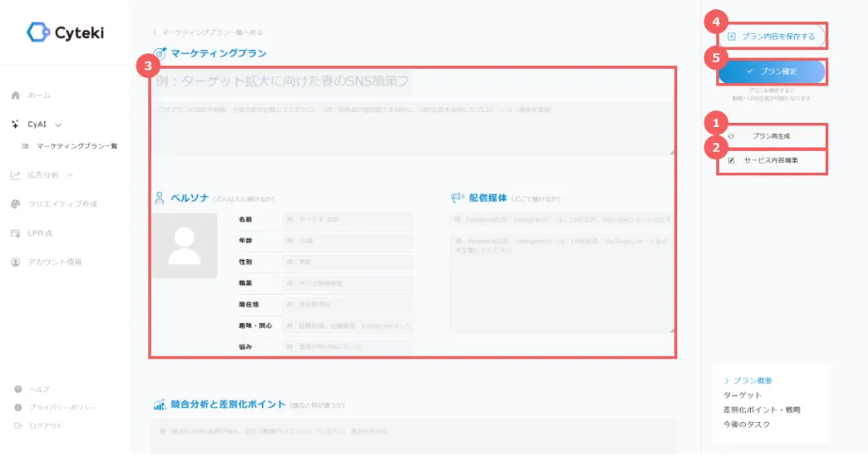Viewport: 868px width, 455px height.
Task: Open マーケティングプラン一覧 in sidebar
Action: 77,146
